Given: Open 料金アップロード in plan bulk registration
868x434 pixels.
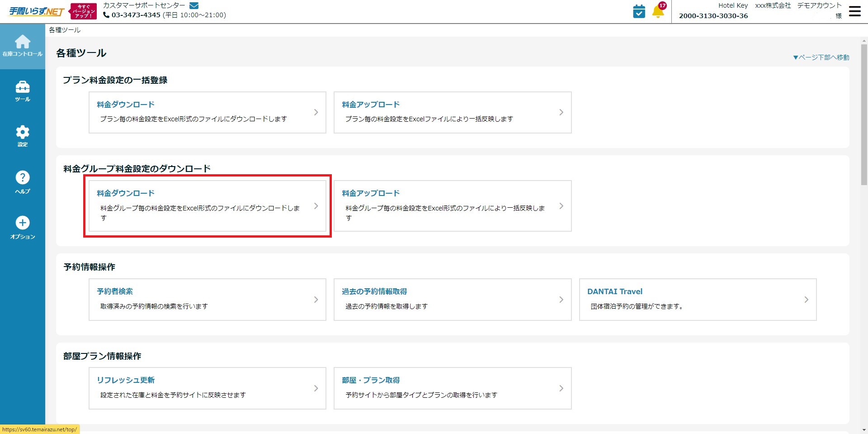Looking at the screenshot, I should click(x=452, y=112).
